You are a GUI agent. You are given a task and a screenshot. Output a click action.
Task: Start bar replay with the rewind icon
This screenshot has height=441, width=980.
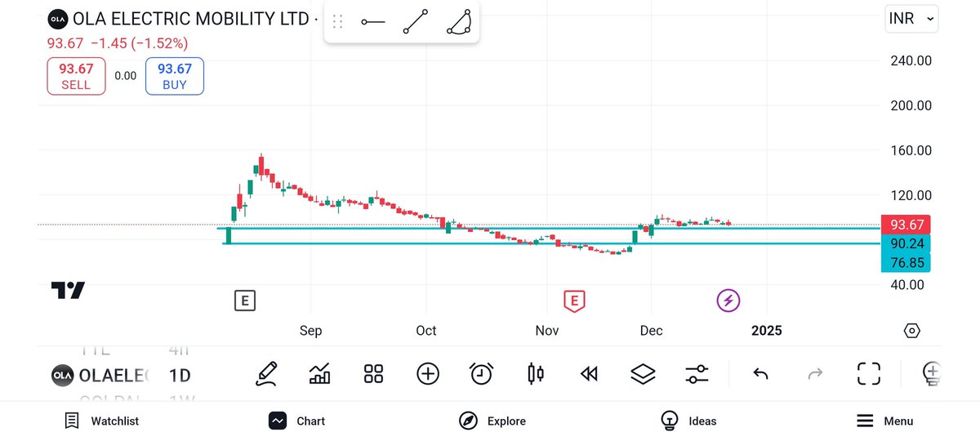coord(589,374)
